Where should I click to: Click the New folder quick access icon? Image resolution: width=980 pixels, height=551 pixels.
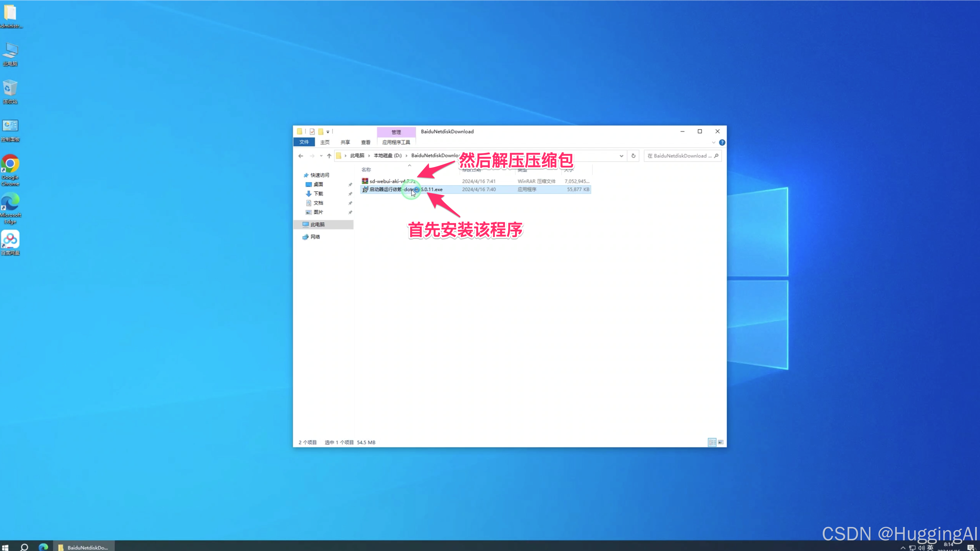[x=321, y=132]
